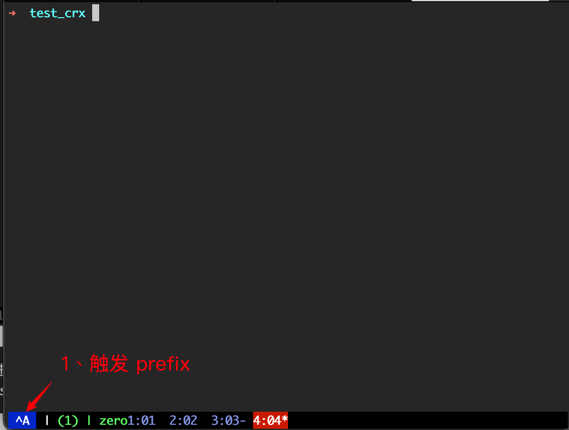Select the white active terminal tab at top
The height and width of the screenshot is (430, 569).
[480, 1]
